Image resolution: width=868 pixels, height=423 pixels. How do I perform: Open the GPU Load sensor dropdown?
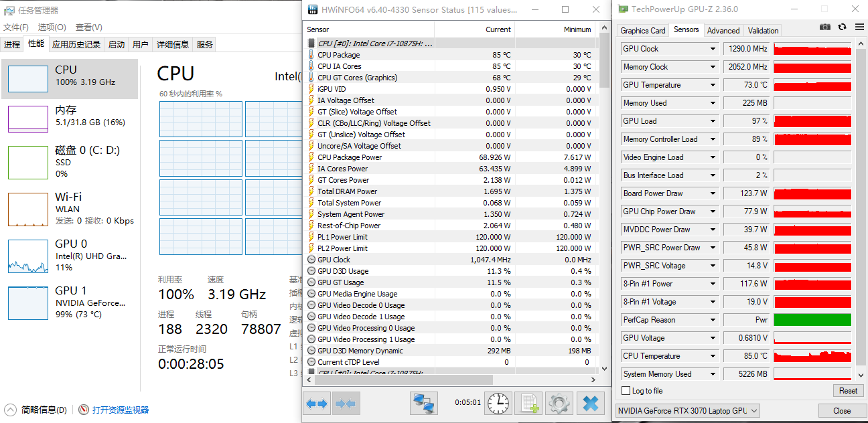[x=713, y=121]
